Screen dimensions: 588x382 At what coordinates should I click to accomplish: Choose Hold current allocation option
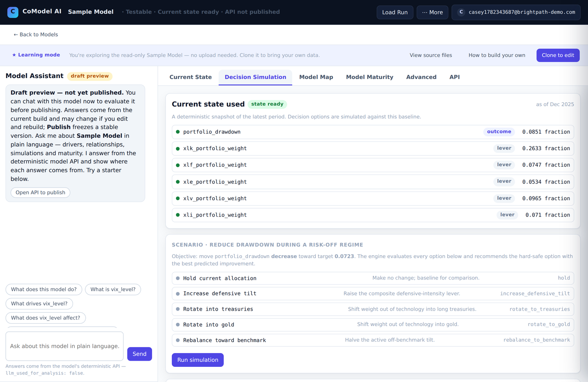(x=373, y=278)
